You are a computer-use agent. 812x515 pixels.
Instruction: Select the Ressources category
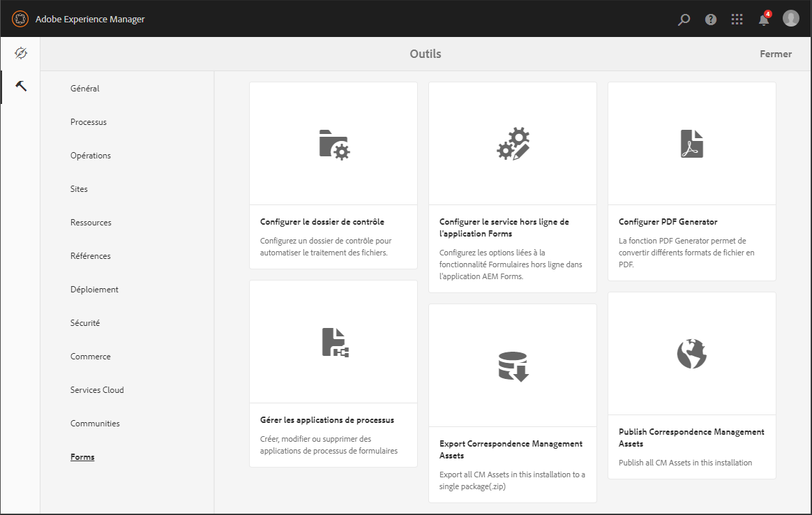(91, 223)
